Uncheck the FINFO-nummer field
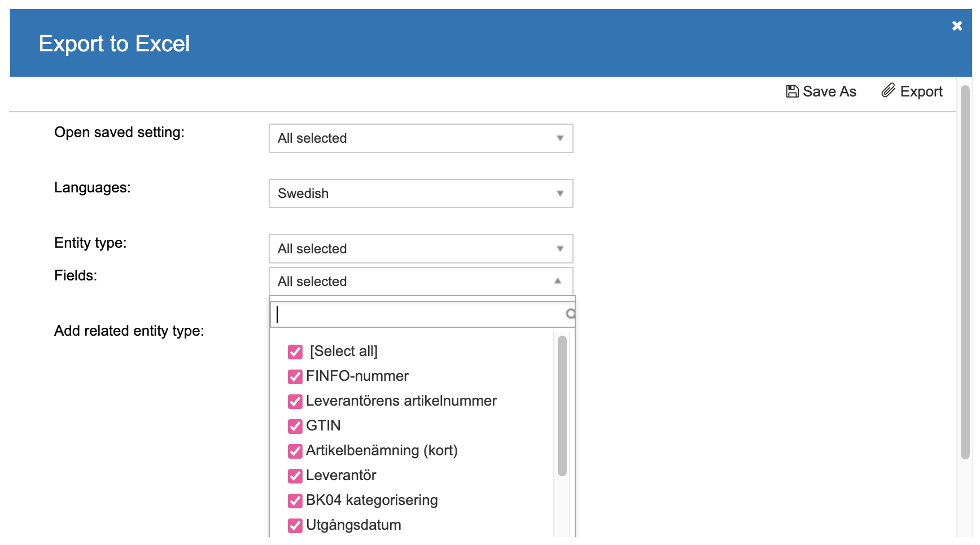The image size is (980, 545). (x=295, y=377)
